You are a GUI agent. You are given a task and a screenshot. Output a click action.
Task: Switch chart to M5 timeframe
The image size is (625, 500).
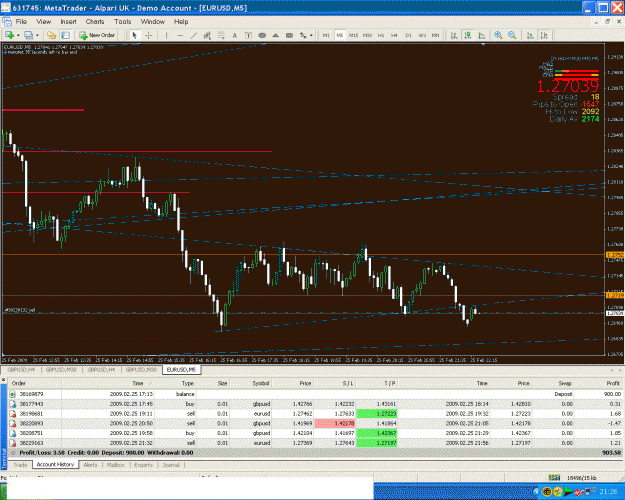(340, 35)
